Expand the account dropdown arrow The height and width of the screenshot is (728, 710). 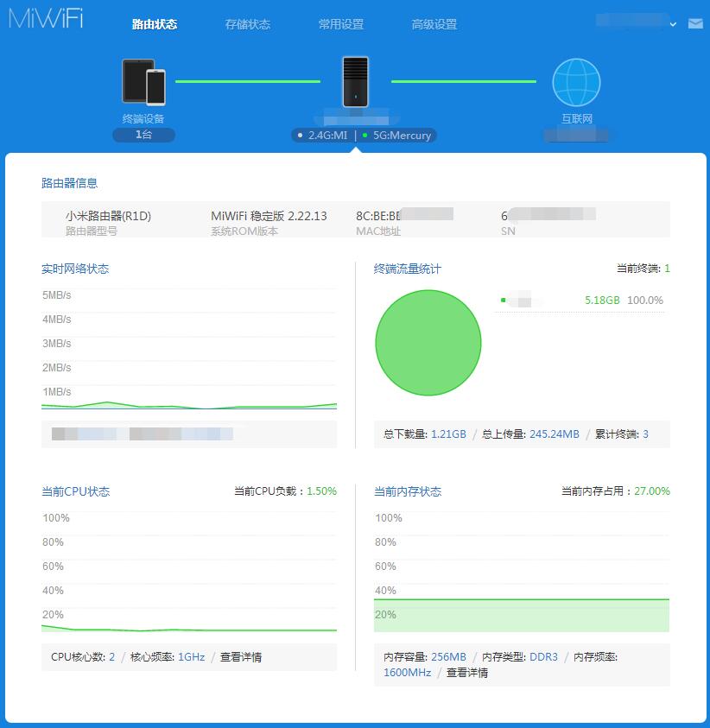pos(673,24)
